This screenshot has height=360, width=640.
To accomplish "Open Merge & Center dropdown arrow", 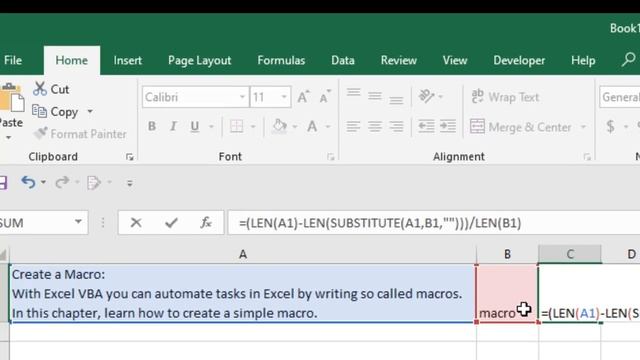I will (x=584, y=127).
